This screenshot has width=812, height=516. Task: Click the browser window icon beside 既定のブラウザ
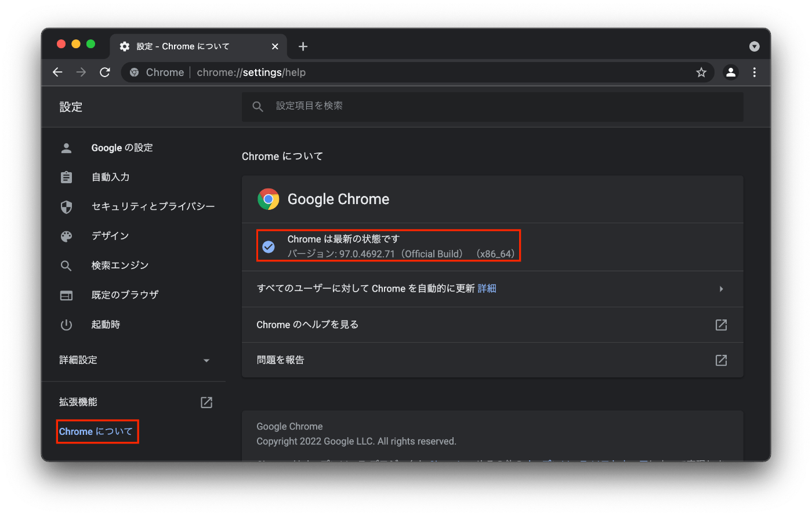(67, 296)
